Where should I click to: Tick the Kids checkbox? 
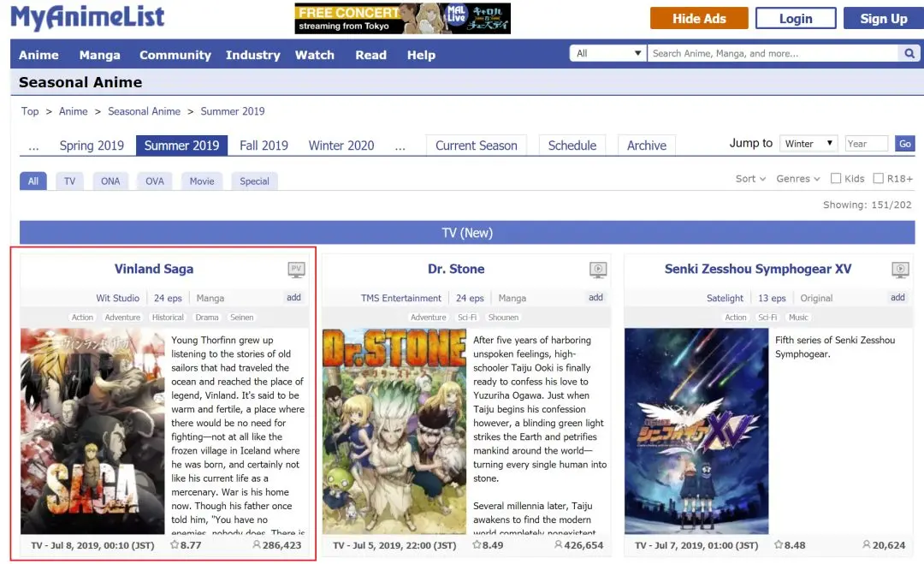coord(836,178)
